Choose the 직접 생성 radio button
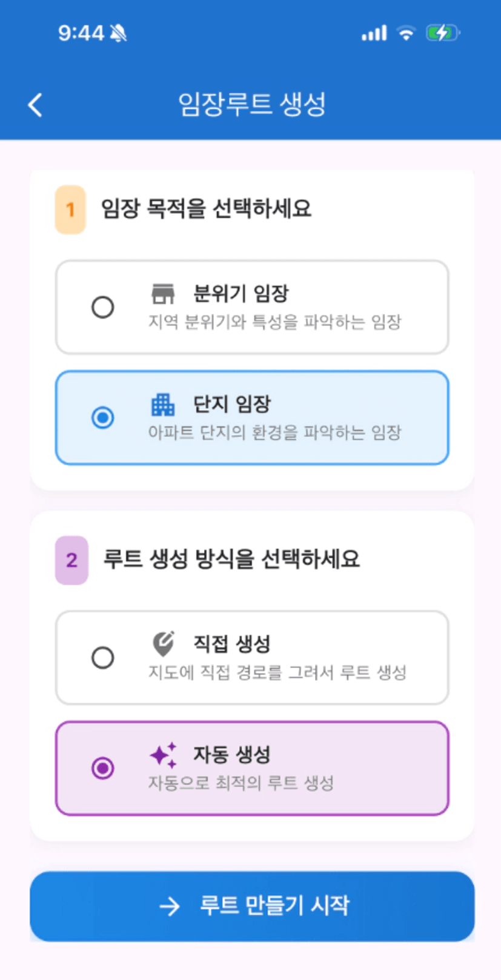 103,657
